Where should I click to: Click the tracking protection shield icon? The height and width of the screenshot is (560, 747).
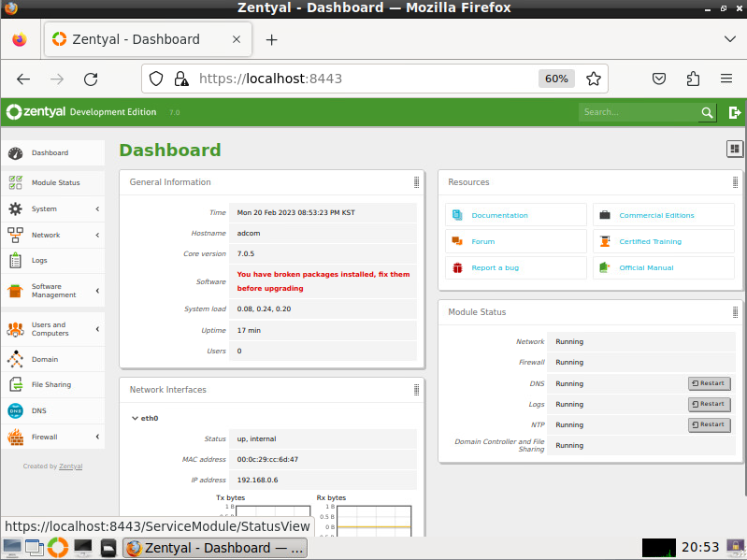click(156, 79)
